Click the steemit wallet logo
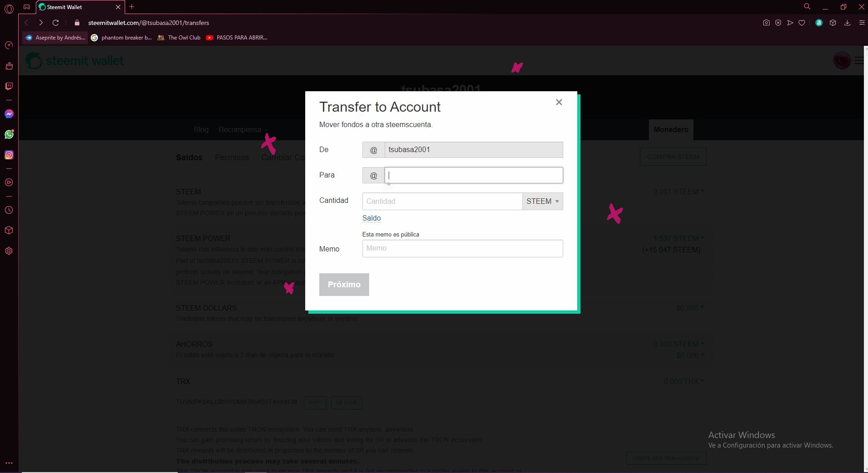This screenshot has height=473, width=868. pos(75,60)
